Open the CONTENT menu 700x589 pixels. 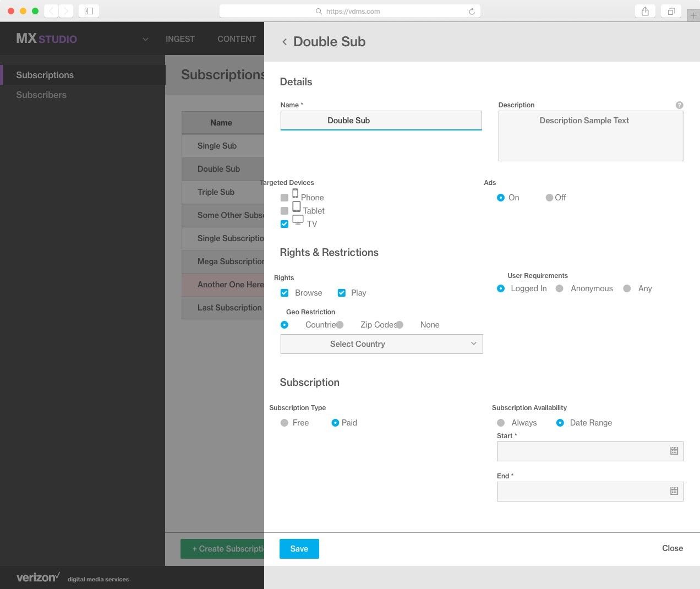(237, 39)
